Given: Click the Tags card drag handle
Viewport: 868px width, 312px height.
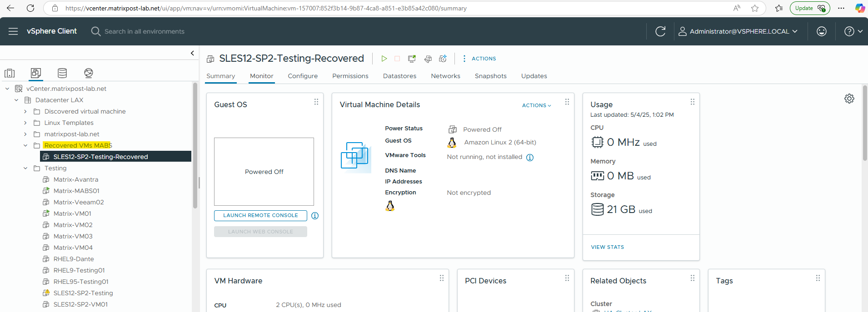Looking at the screenshot, I should [818, 278].
